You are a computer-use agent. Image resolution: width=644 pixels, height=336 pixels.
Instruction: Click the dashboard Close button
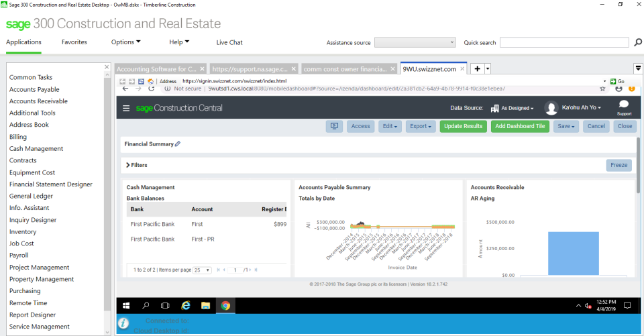(x=625, y=126)
